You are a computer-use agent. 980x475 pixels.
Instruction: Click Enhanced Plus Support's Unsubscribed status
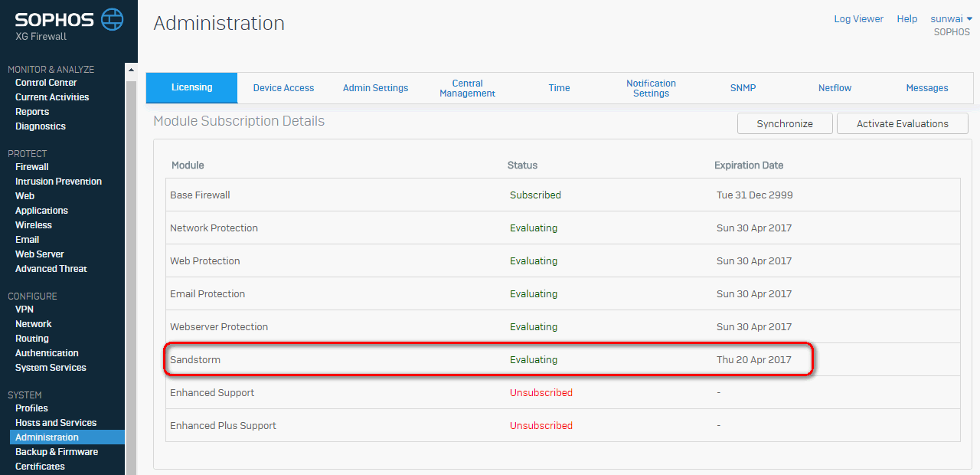(x=541, y=426)
